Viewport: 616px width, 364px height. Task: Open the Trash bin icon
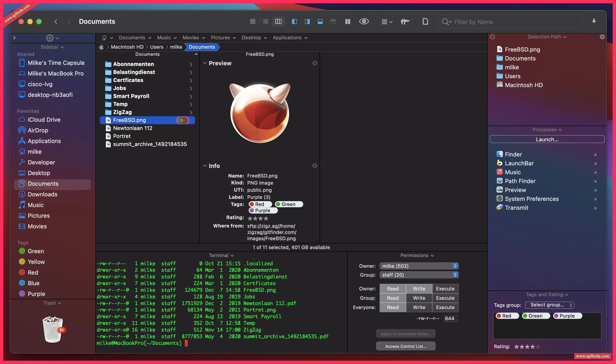53,329
